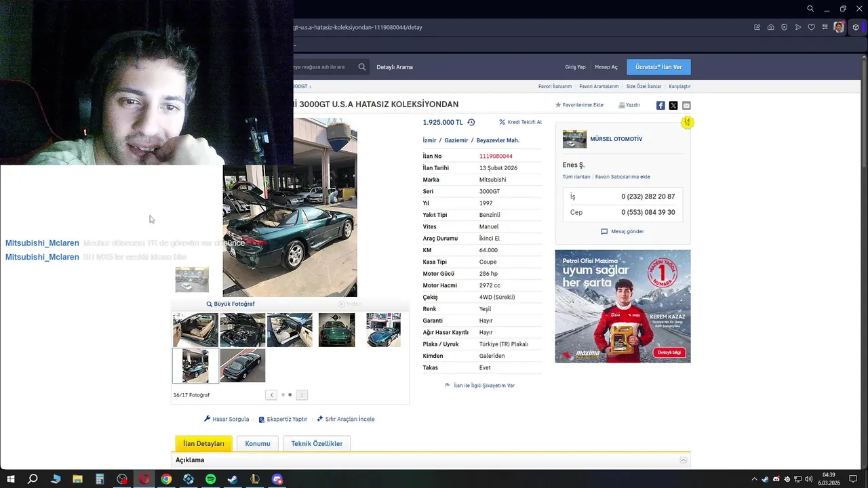Click the pinboard edit icon in address bar

click(x=757, y=27)
